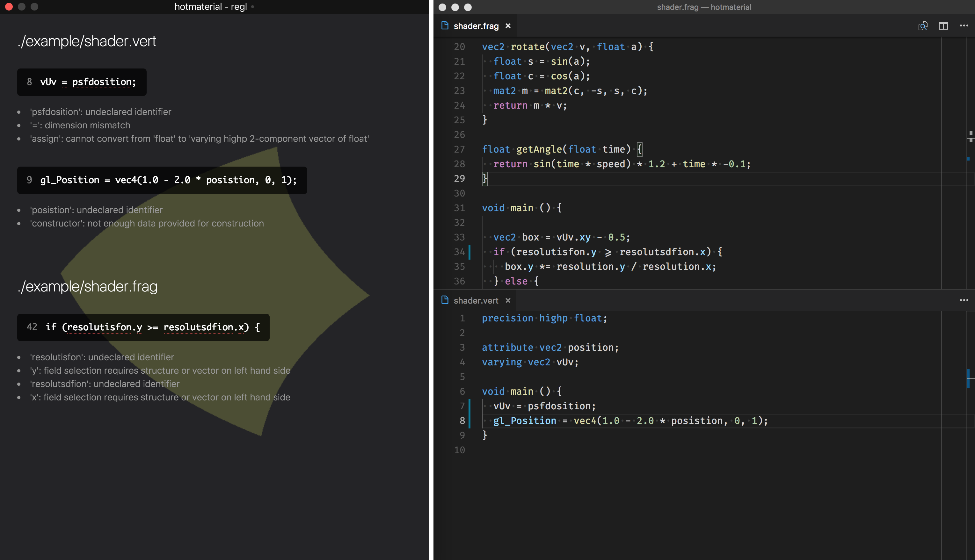Click the 'vUv = psfdosition;' error code block
975x560 pixels.
pyautogui.click(x=82, y=82)
